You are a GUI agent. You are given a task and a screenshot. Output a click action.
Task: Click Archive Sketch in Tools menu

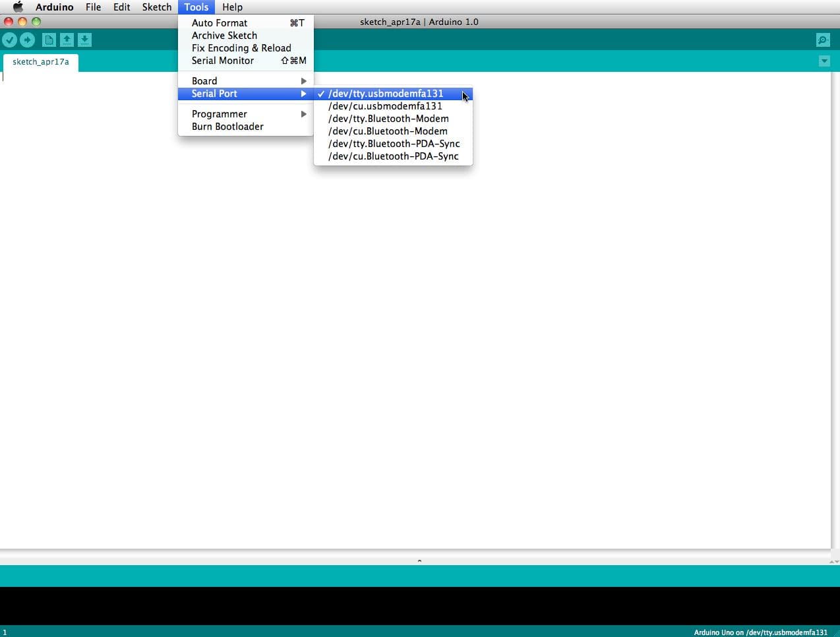[224, 36]
